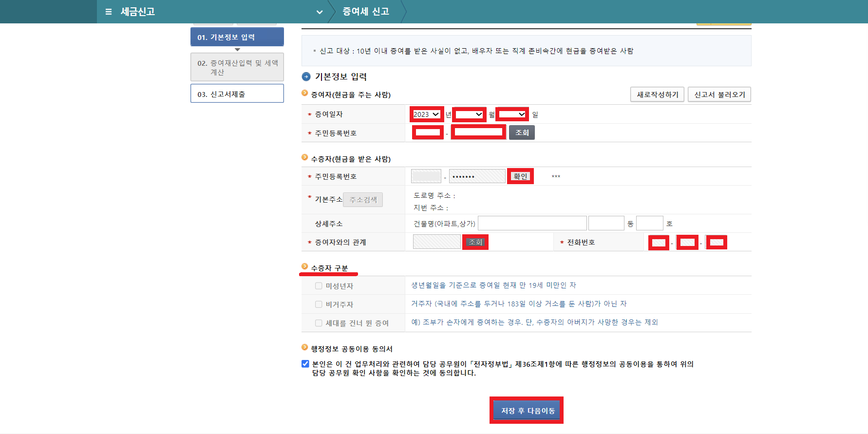Go to step 02. 증여재산입력 및 세액계산

[x=237, y=67]
